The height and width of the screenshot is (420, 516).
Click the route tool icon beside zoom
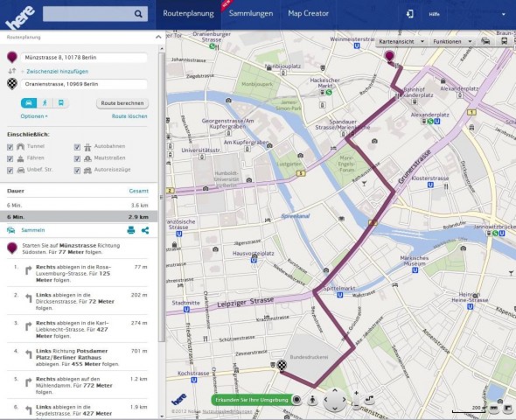point(370,400)
